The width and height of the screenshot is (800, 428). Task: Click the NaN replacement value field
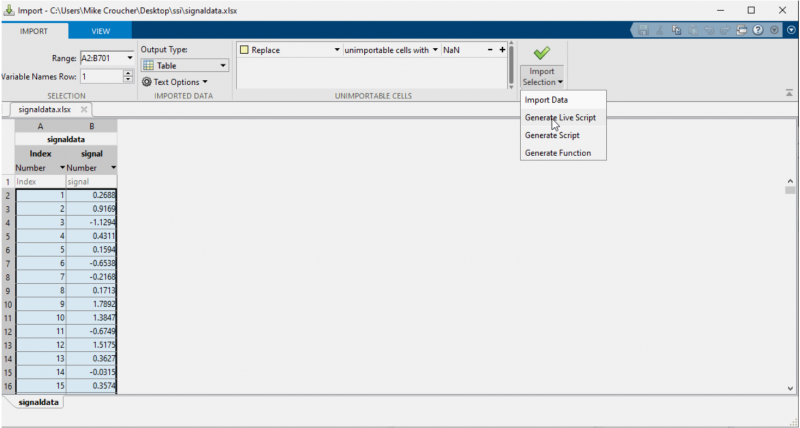(462, 50)
